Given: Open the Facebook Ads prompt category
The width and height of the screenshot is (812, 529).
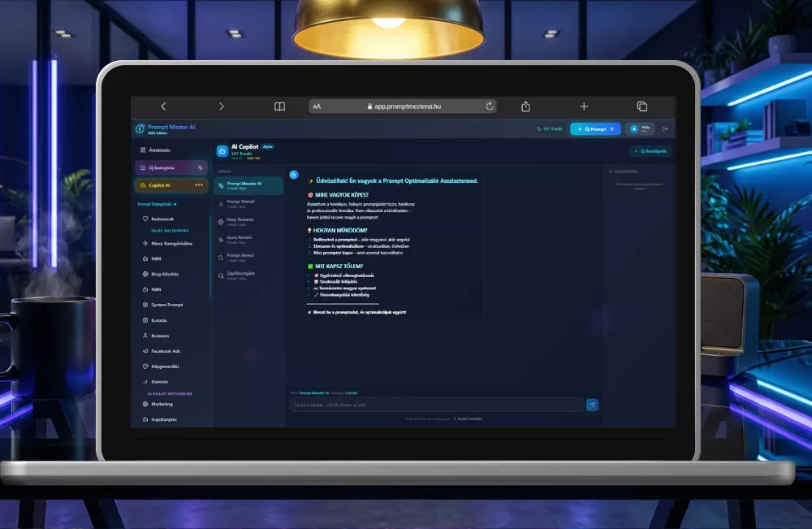Looking at the screenshot, I should pyautogui.click(x=166, y=350).
